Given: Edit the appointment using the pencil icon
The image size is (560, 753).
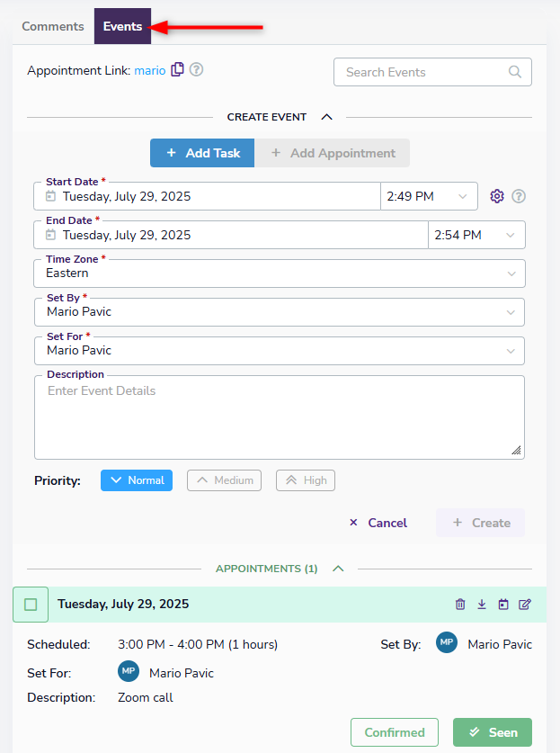Looking at the screenshot, I should 525,605.
